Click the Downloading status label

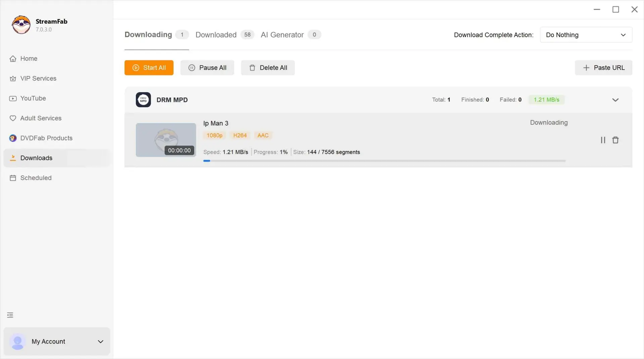click(549, 123)
